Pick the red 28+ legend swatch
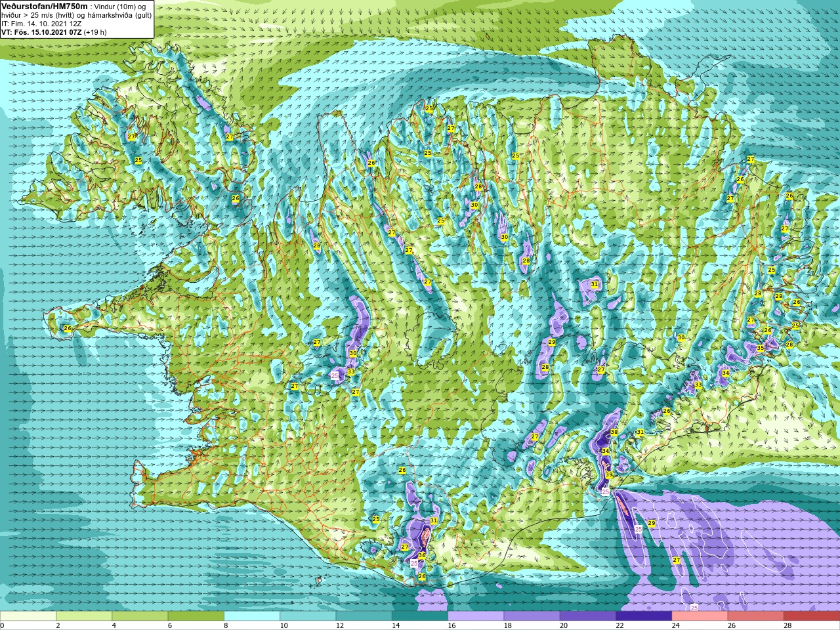The image size is (840, 630). [812, 616]
